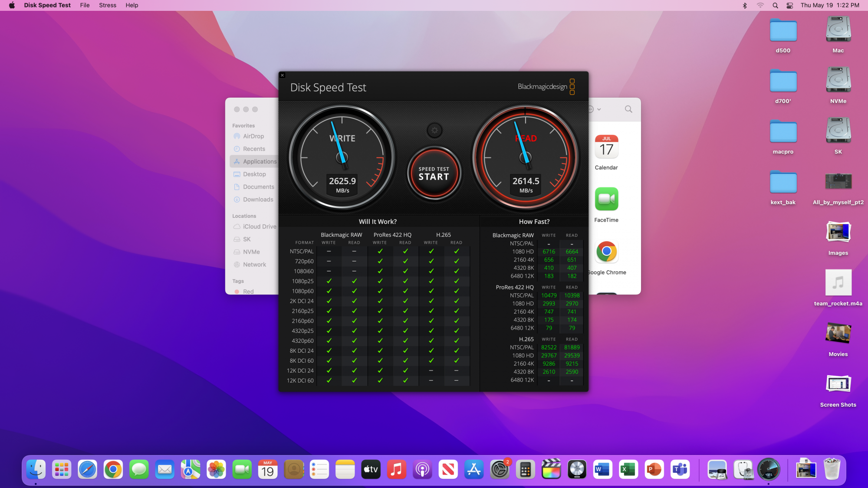
Task: Open Control Center in menu bar
Action: (x=789, y=5)
